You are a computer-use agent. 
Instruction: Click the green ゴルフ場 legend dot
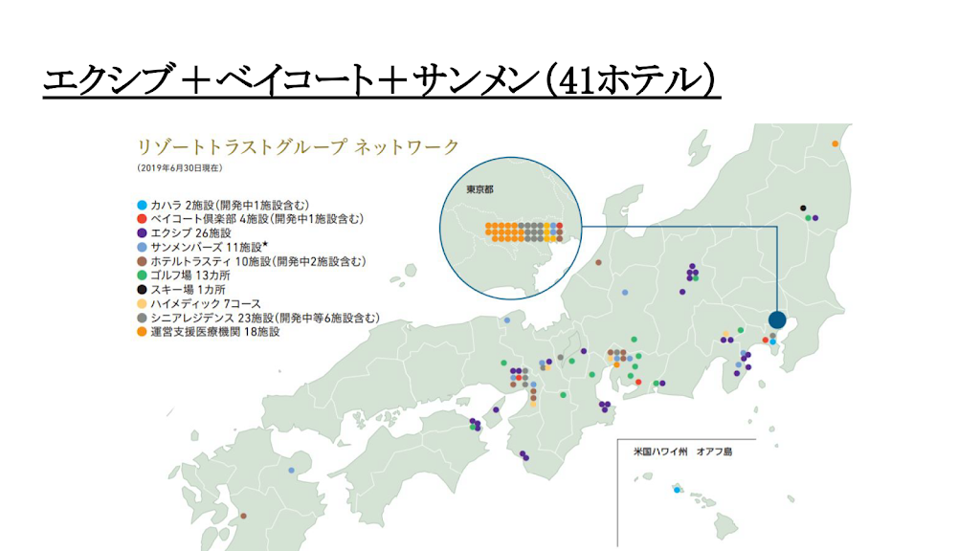pyautogui.click(x=142, y=275)
